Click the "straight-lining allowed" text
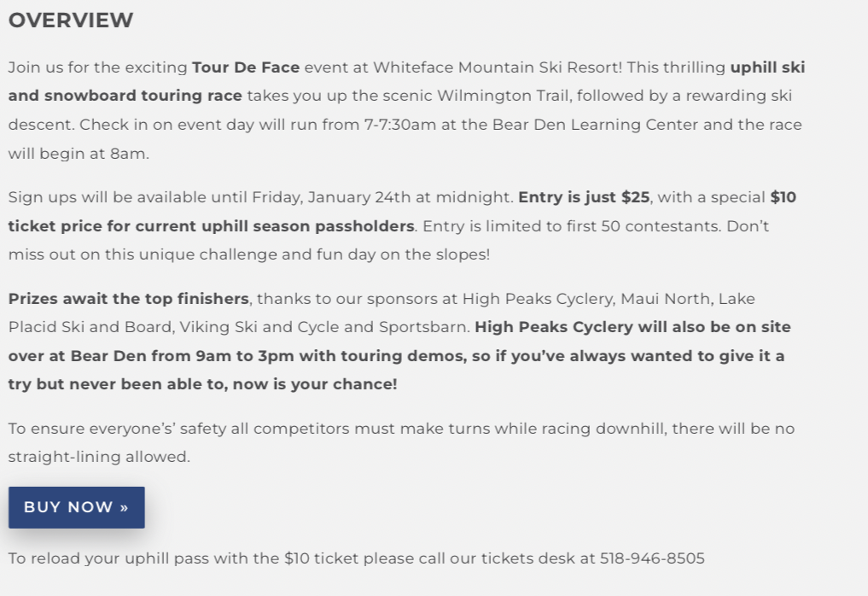868x596 pixels. tap(98, 457)
